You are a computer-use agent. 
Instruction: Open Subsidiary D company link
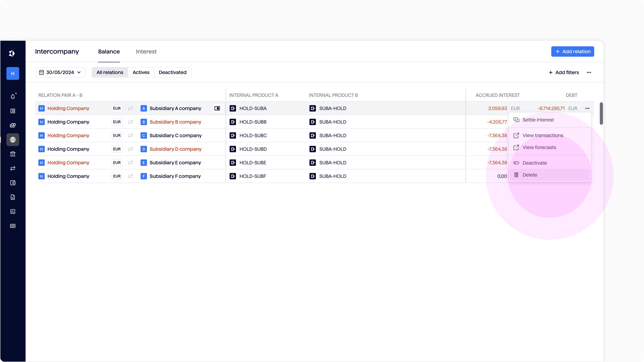175,149
